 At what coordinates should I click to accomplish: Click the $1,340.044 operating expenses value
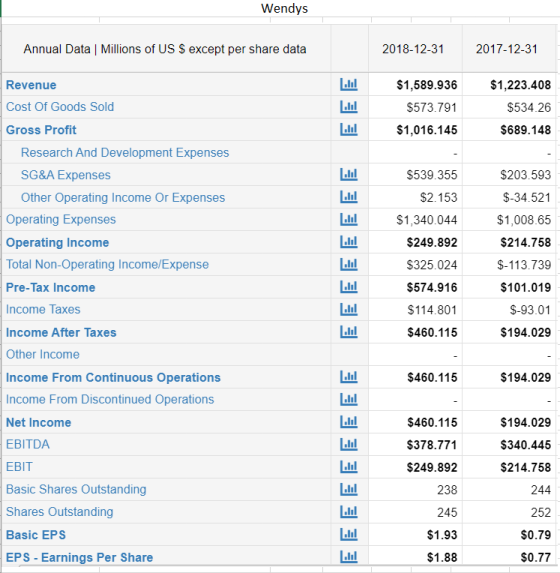point(427,220)
